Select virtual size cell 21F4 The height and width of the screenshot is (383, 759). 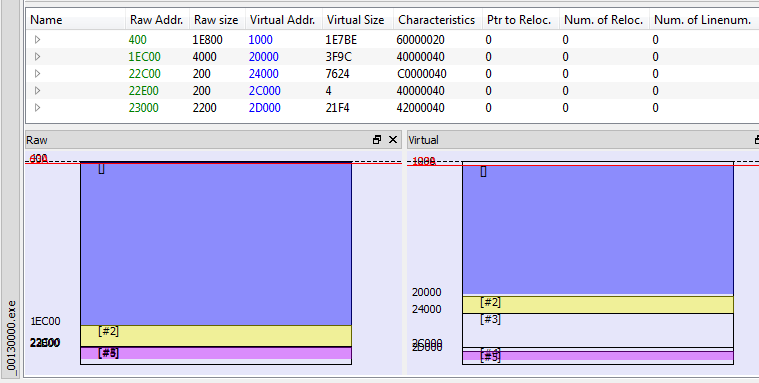click(337, 107)
